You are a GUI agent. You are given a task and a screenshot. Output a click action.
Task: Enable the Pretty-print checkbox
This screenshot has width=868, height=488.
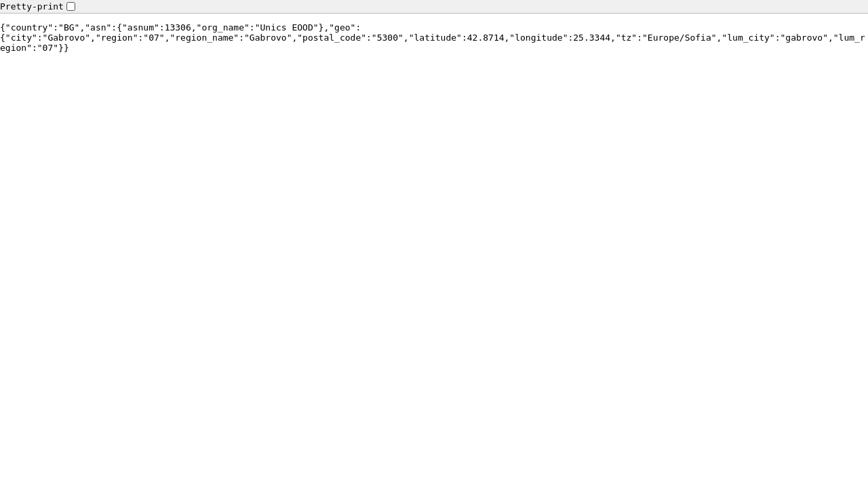pos(71,6)
